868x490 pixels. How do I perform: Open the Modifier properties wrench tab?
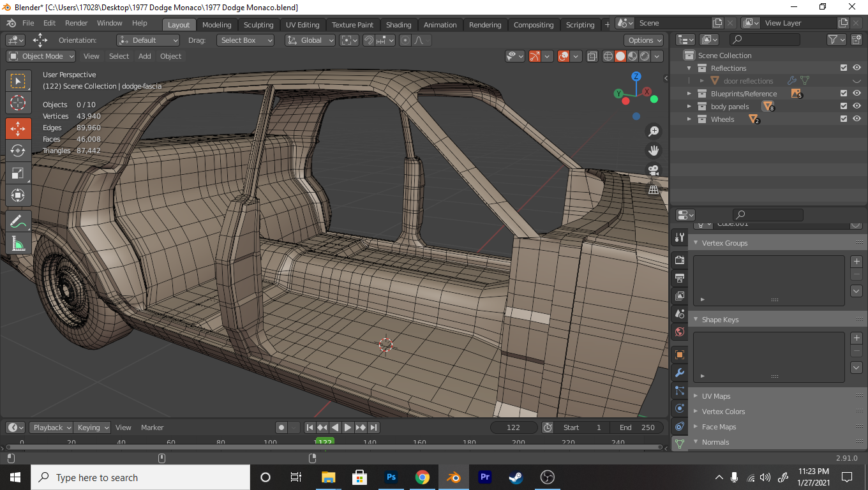pos(680,373)
